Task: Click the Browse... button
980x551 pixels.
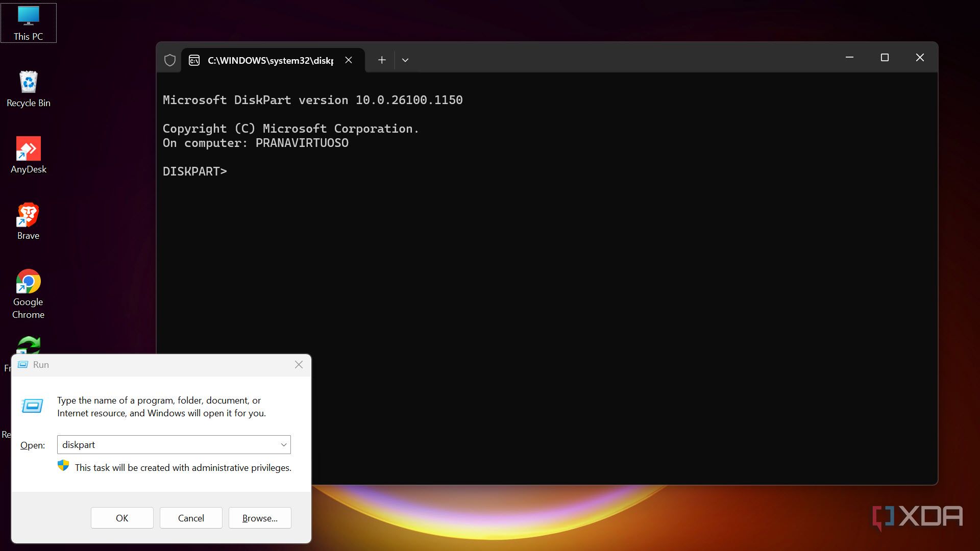Action: tap(260, 518)
